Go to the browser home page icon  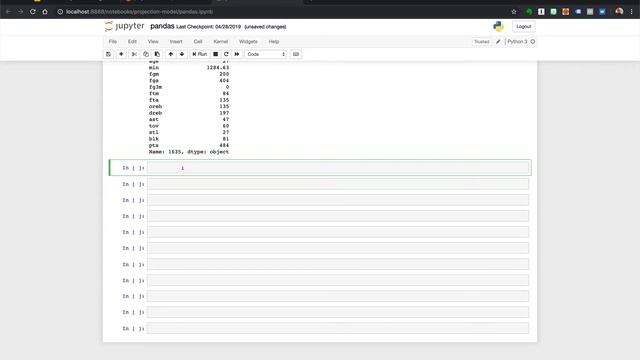[45, 12]
